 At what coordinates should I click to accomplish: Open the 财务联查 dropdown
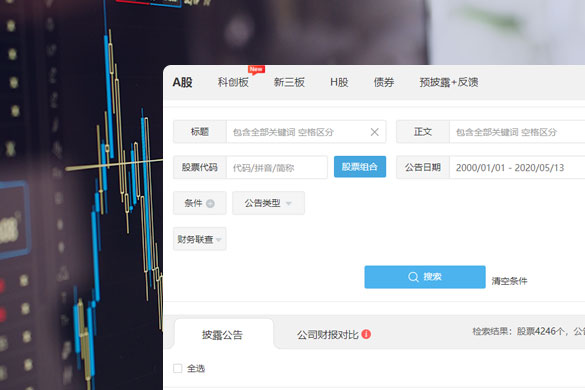[200, 239]
